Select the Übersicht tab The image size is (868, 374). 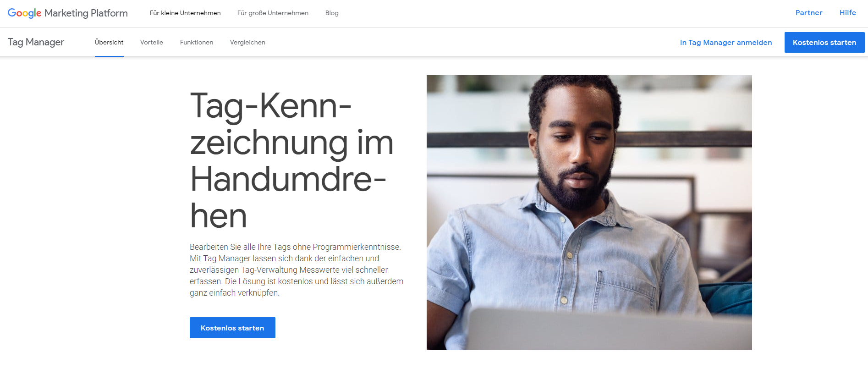point(109,42)
